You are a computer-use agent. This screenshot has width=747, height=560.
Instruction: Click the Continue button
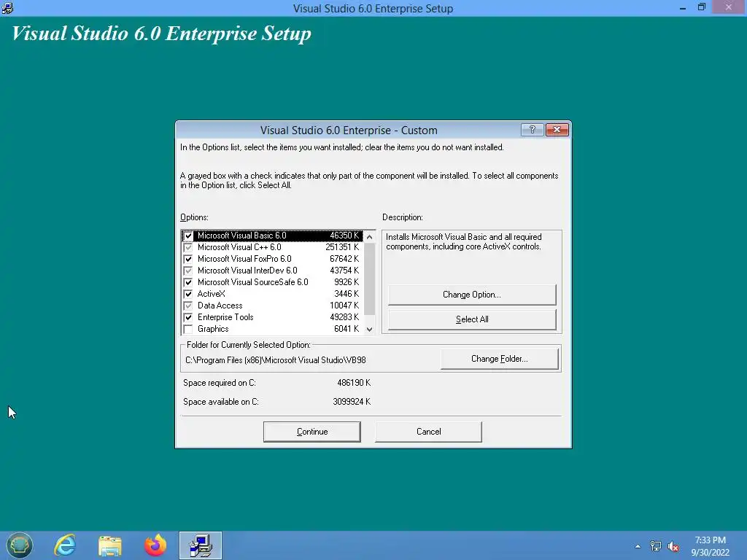(x=312, y=432)
